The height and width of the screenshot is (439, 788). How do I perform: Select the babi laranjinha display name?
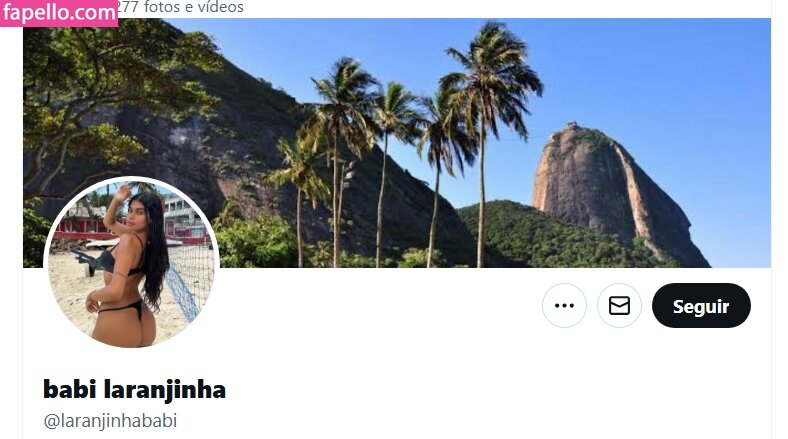tap(134, 390)
